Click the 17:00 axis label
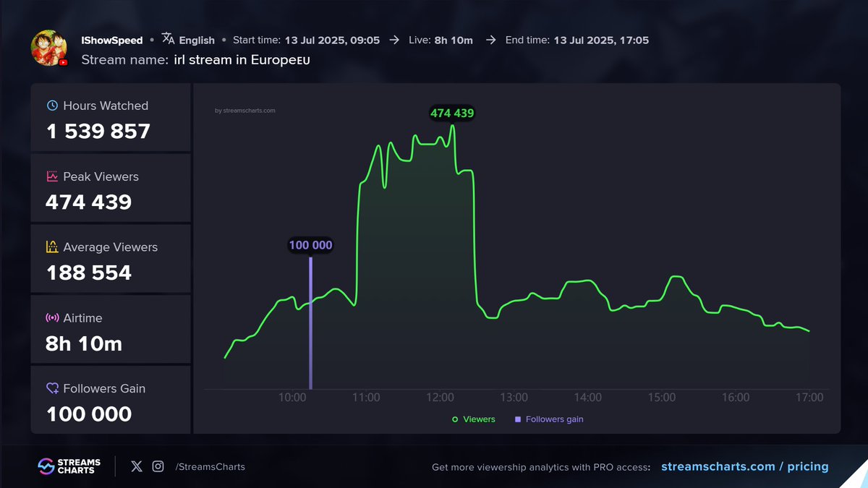 pos(809,398)
